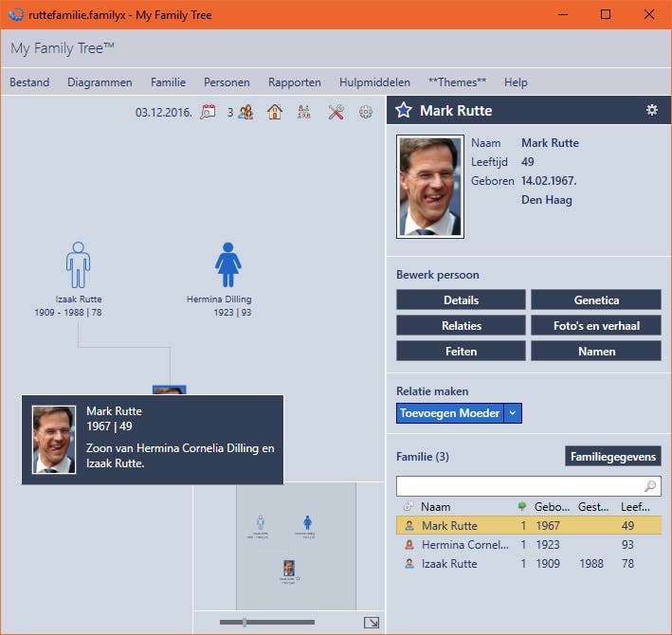The image size is (672, 635).
Task: Click the Mark Rutte person icon in list
Action: tap(409, 525)
